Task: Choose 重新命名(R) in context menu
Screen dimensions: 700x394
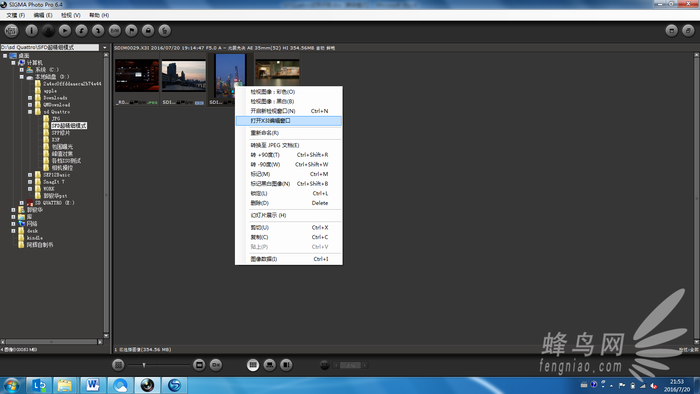Action: tap(288, 133)
